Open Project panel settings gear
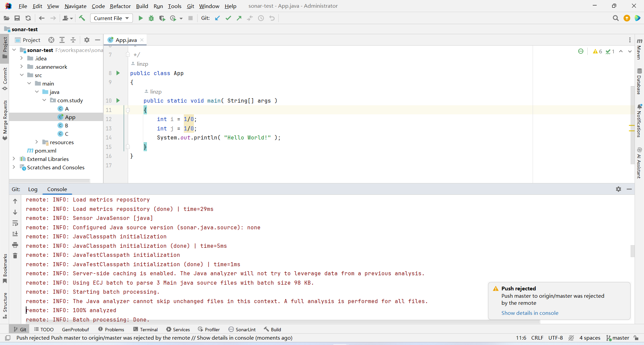 tap(87, 40)
